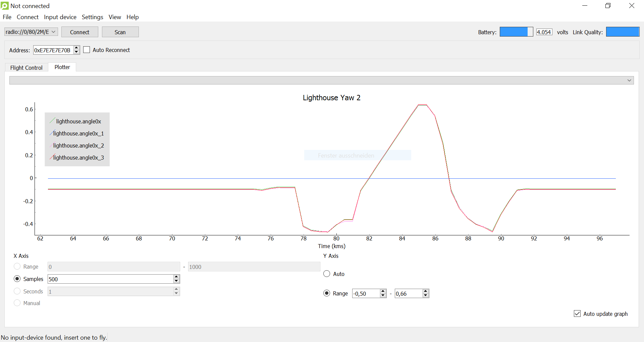Select the Plotter tab

point(62,67)
